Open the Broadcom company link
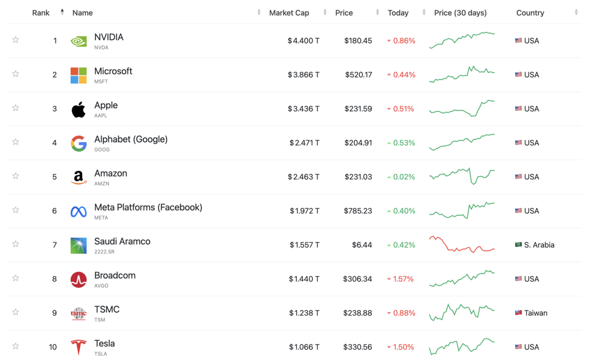The height and width of the screenshot is (364, 589). (x=115, y=275)
